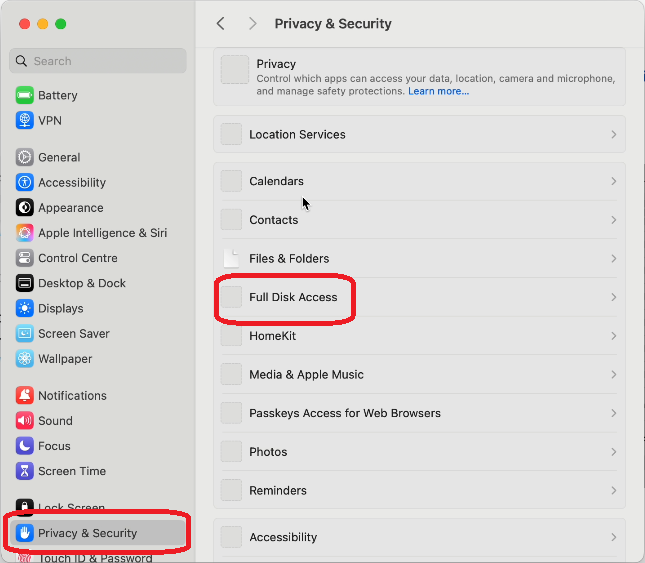
Task: Expand the HomeKit row chevron
Action: coord(614,336)
